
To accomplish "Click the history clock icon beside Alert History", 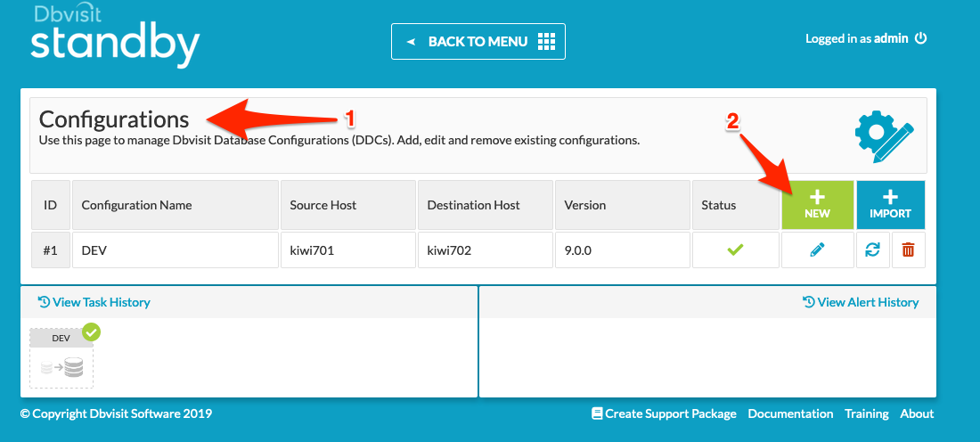I will coord(808,302).
